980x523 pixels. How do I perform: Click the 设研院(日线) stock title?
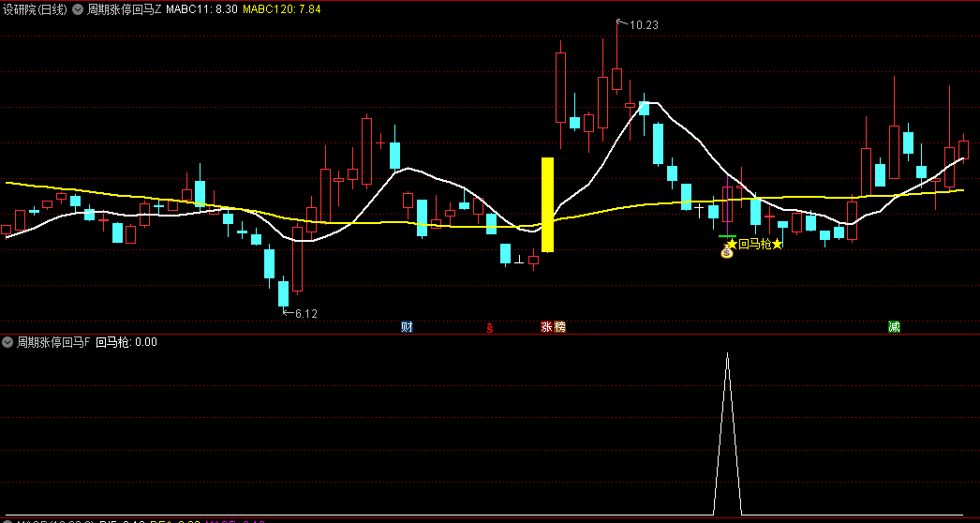35,10
